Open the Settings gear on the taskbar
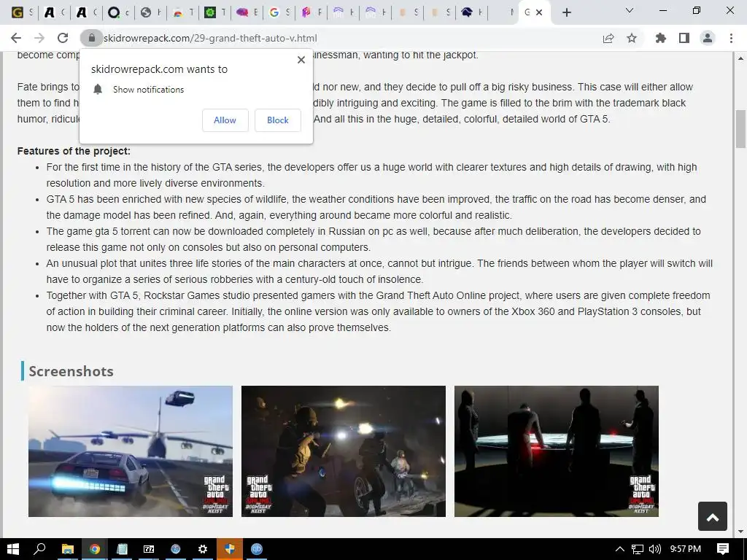Screen dimensions: 747x560 point(203,549)
